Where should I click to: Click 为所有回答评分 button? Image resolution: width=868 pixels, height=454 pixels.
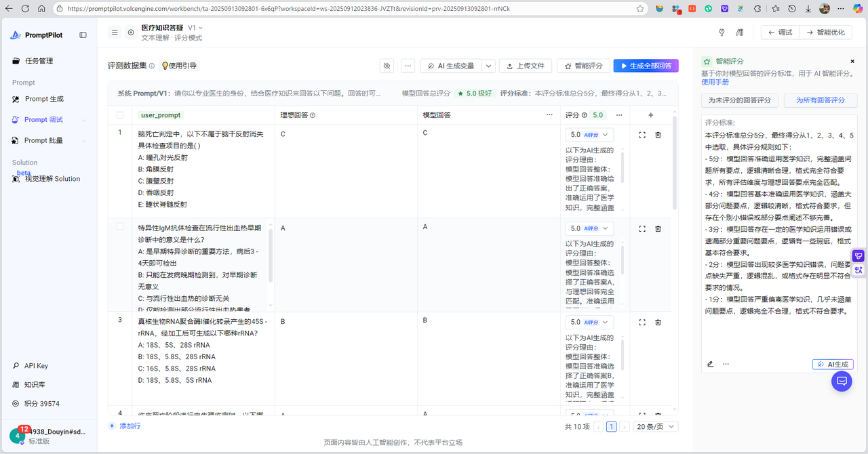821,100
